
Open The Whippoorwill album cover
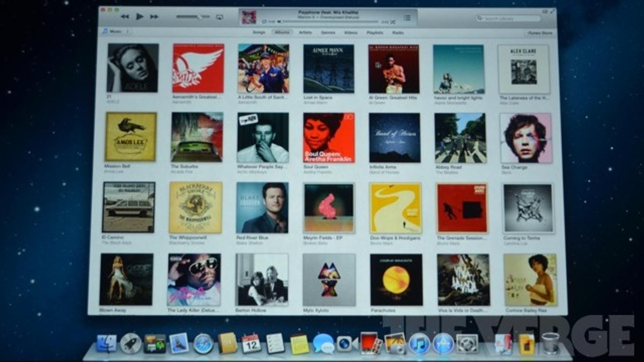[195, 207]
